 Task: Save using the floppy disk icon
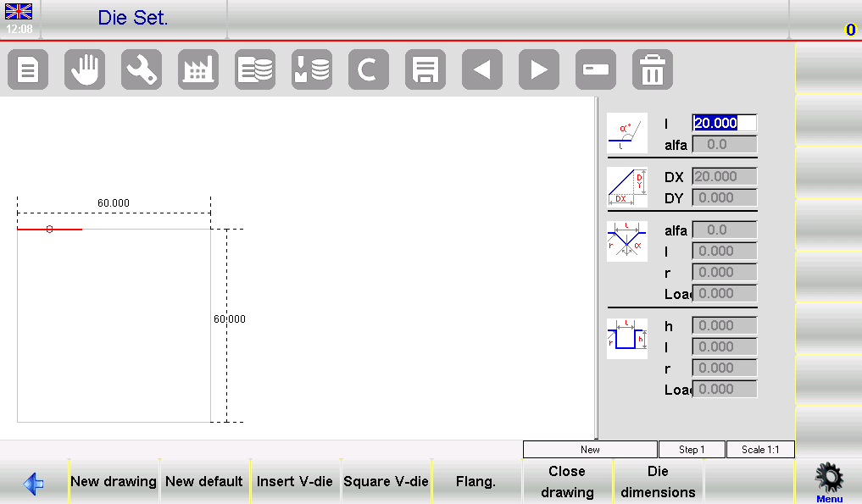click(x=425, y=69)
